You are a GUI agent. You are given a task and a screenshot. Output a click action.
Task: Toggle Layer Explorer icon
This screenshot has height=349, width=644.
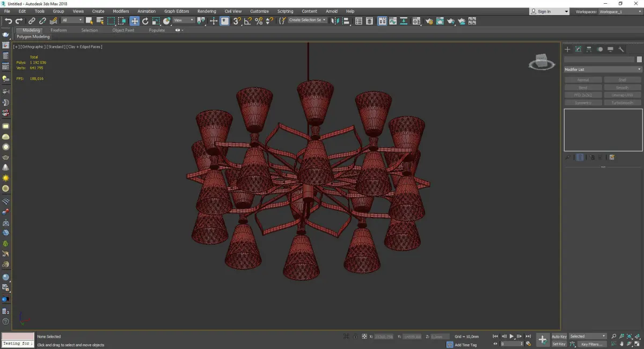click(370, 21)
